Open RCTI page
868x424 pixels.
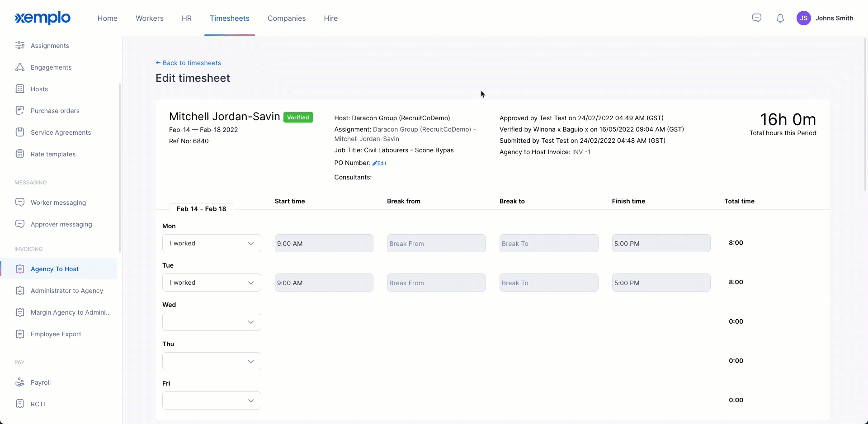(x=38, y=404)
